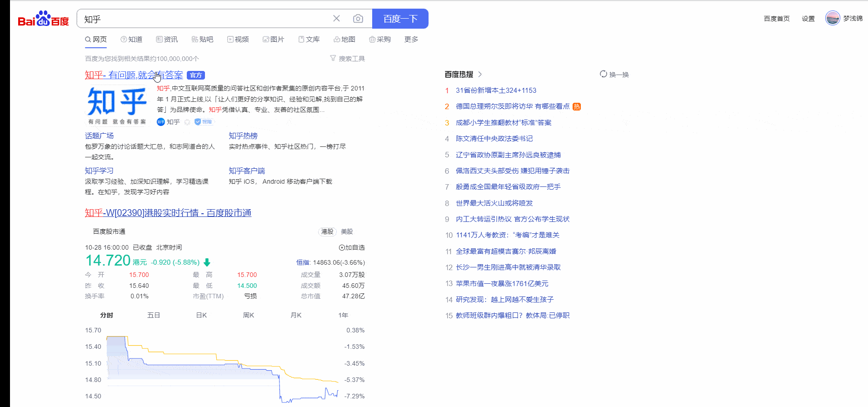This screenshot has height=407, width=868.
Task: Click the 知乎 logo thumbnail
Action: click(117, 106)
